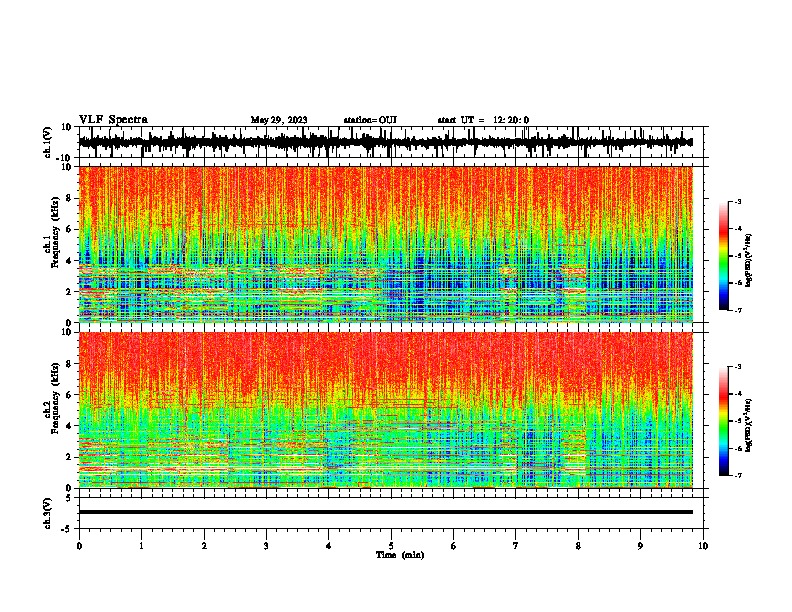Click the "8" kHz tick on ch.2 spectrogram
The image size is (792, 612).
click(x=70, y=364)
